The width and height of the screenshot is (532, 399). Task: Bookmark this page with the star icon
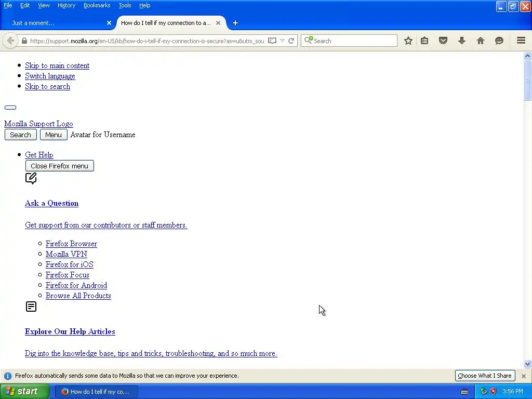[408, 41]
